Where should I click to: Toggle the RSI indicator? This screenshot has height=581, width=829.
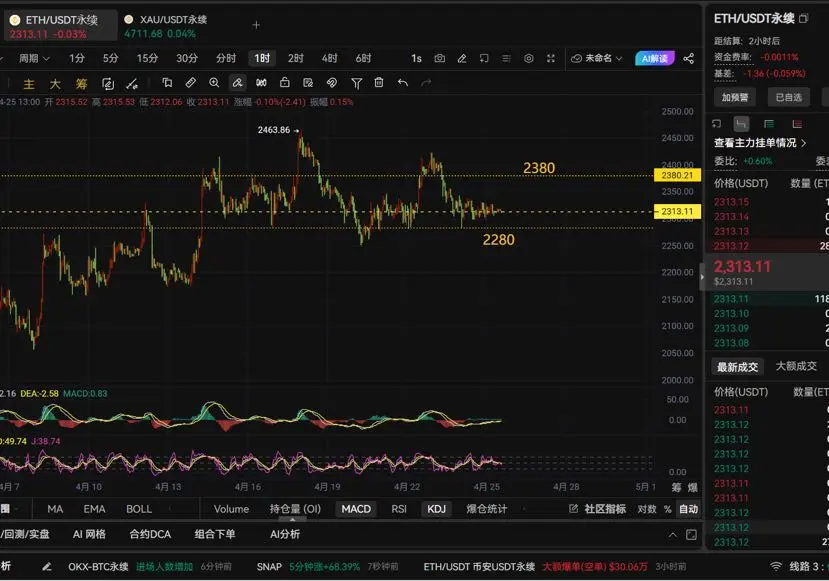pos(399,509)
